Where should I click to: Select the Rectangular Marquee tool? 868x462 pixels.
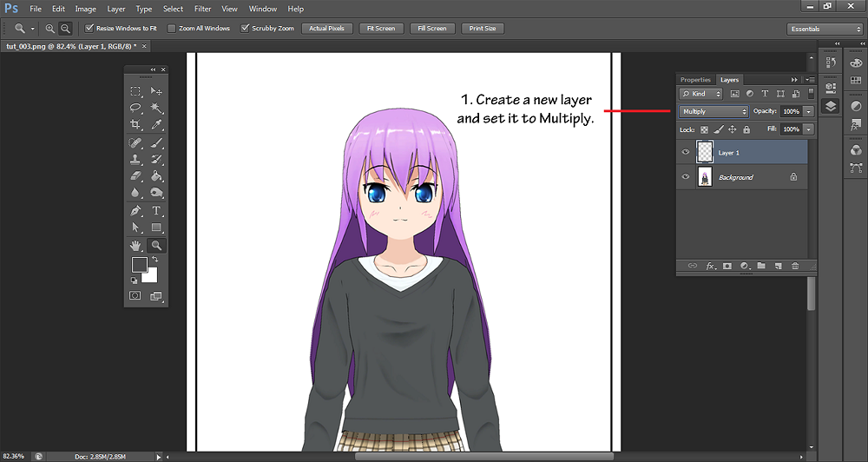click(x=135, y=91)
